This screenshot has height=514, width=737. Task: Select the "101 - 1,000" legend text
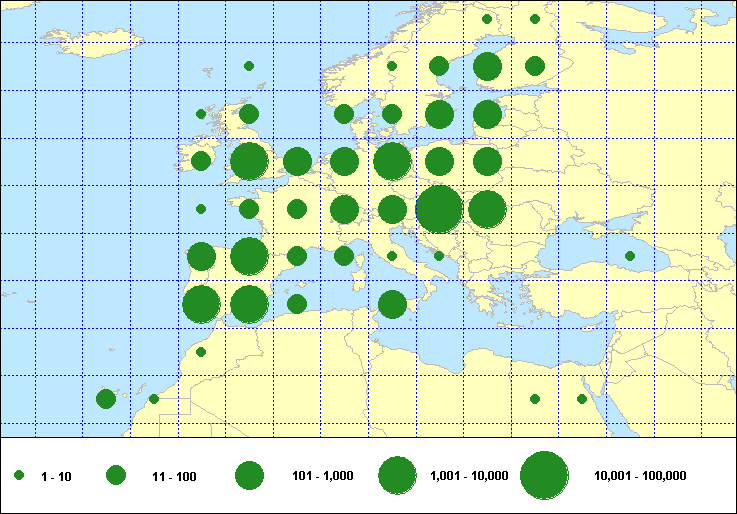319,477
